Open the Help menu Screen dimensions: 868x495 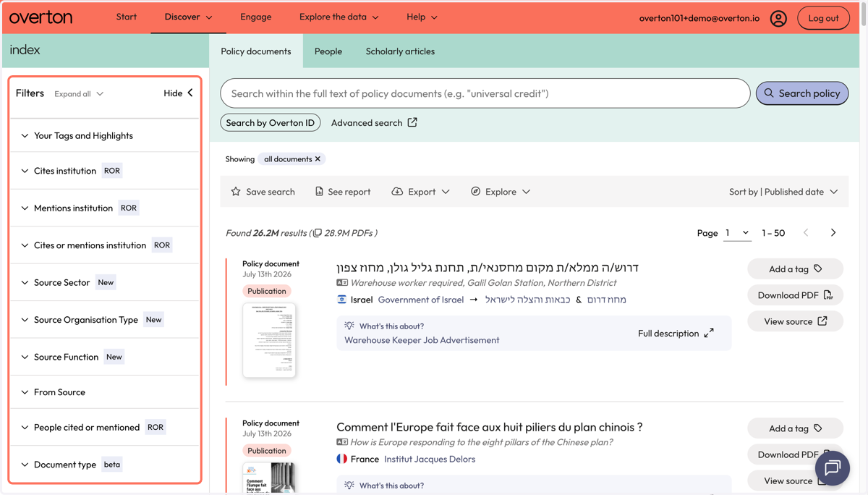[x=422, y=17]
